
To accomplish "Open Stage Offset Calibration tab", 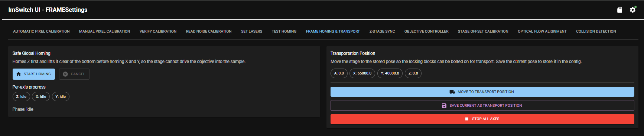I will (483, 31).
